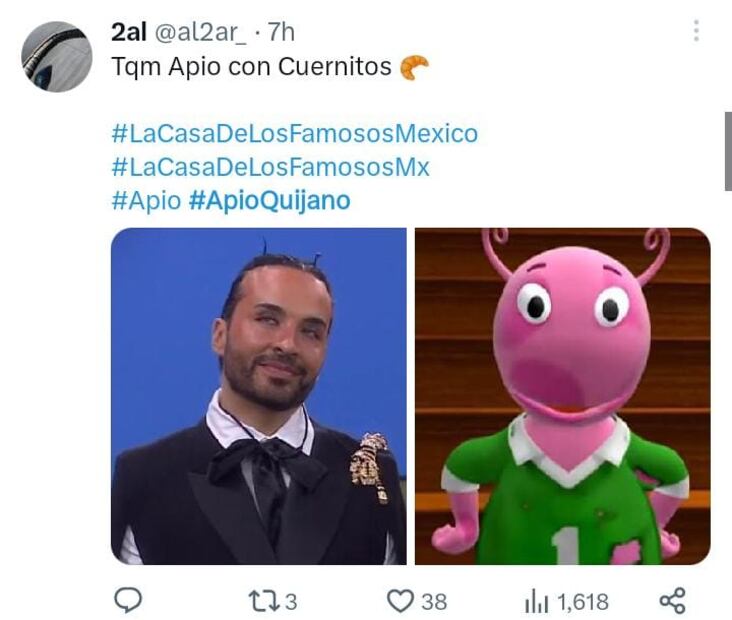The height and width of the screenshot is (620, 732).
Task: Enlarge the photo of man in black suit
Action: [x=259, y=396]
